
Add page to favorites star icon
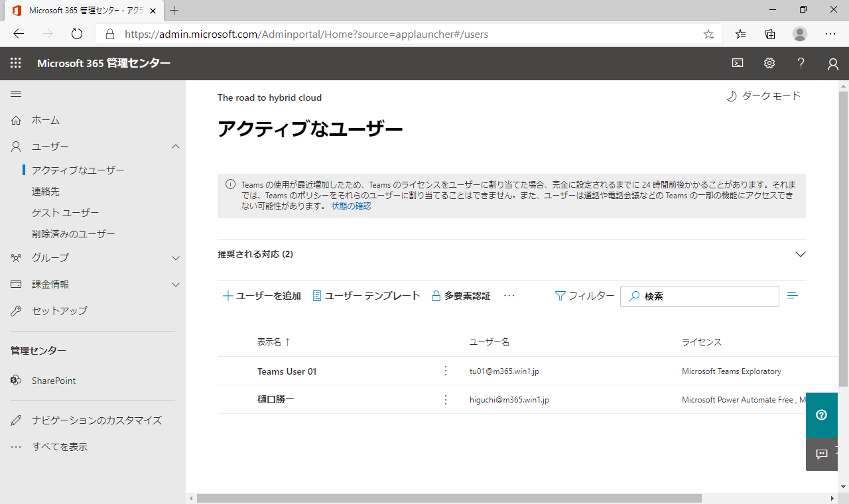pos(708,34)
